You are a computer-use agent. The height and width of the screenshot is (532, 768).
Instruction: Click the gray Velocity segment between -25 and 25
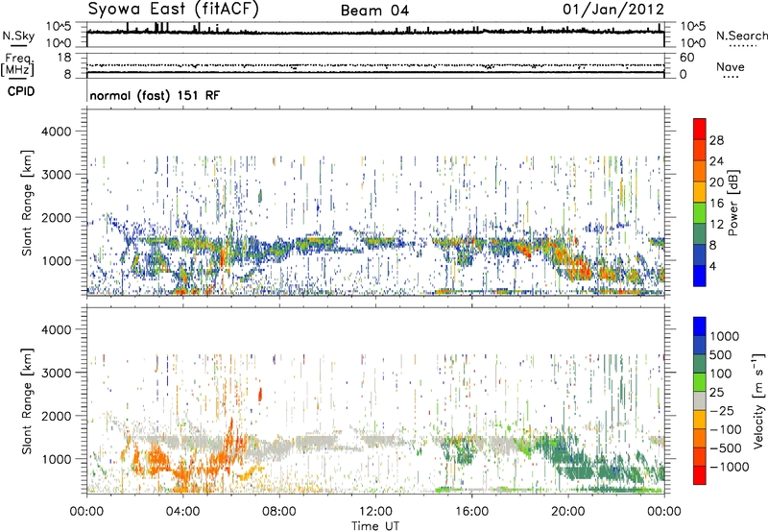pyautogui.click(x=700, y=400)
